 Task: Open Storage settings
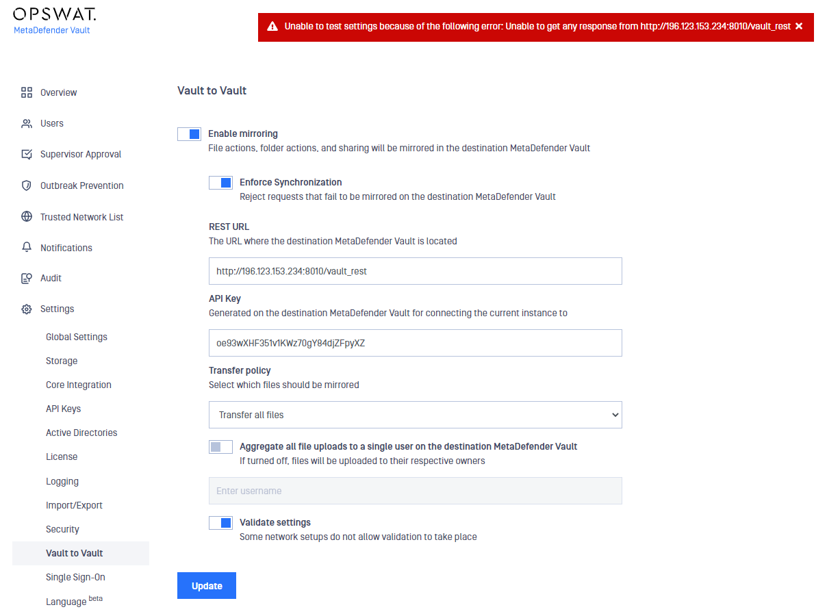(x=62, y=361)
